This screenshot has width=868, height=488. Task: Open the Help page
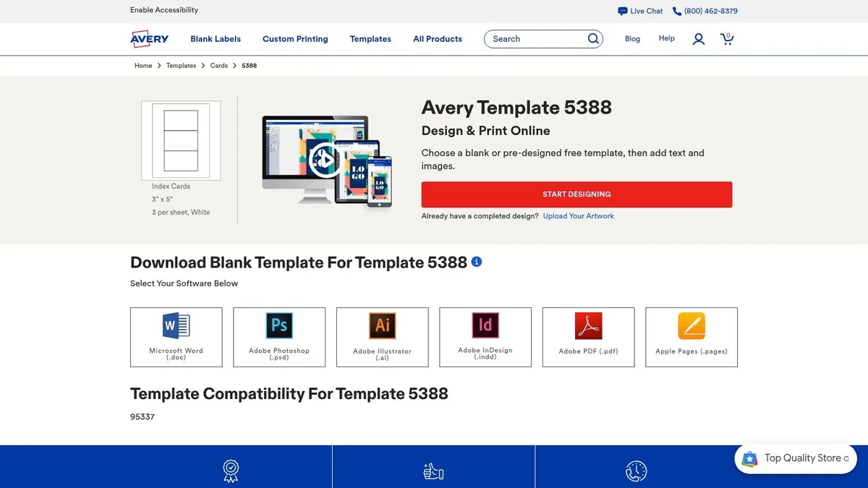[x=667, y=38]
